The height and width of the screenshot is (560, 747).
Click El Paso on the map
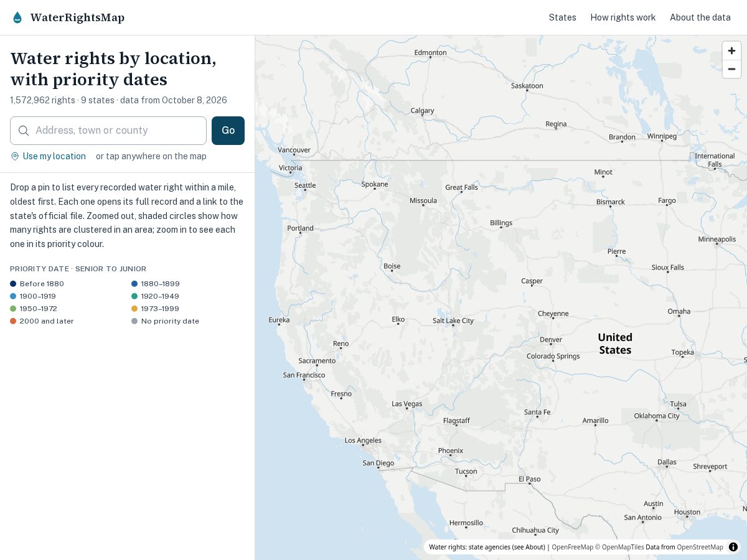point(530,479)
